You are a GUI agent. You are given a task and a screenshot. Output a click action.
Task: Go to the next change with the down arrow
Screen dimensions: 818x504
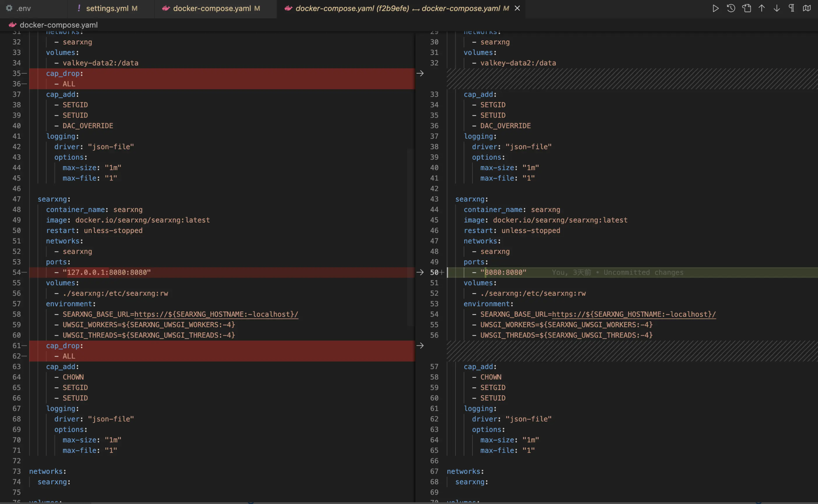(x=777, y=8)
